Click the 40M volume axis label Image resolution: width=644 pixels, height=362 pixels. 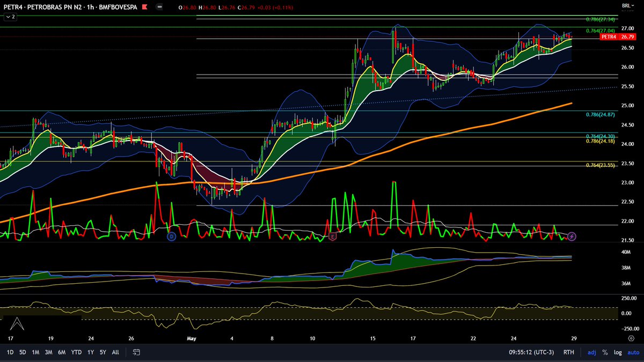point(626,252)
